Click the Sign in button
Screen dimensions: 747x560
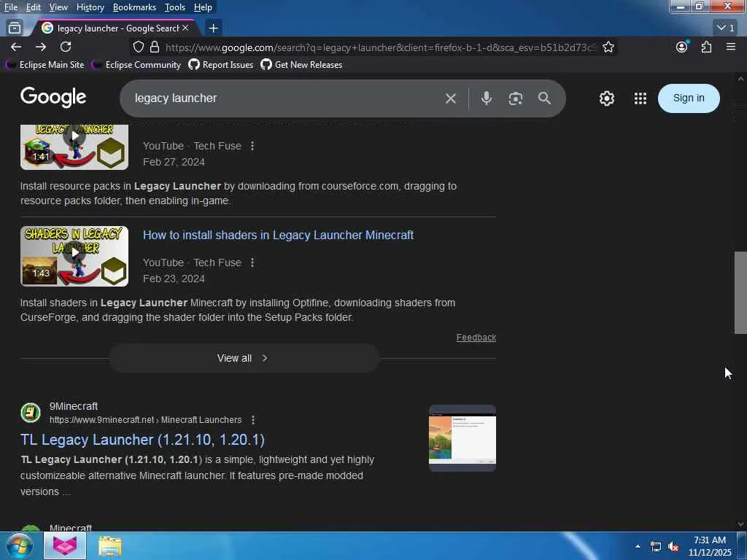(689, 98)
